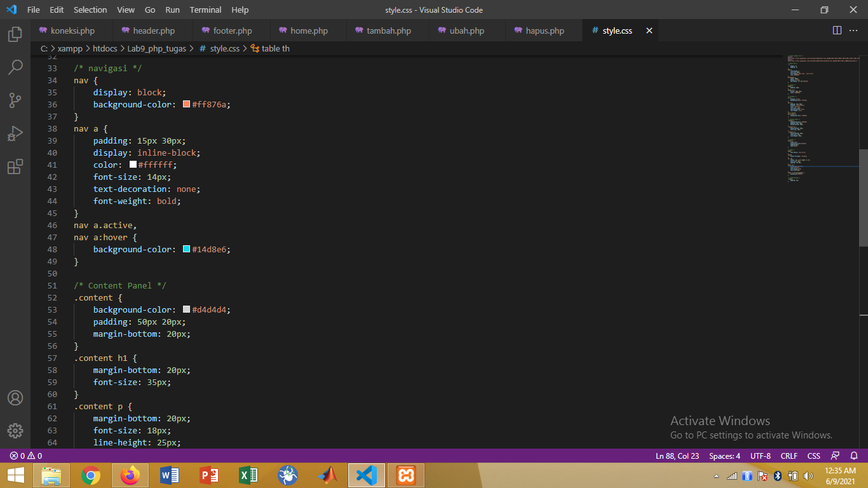Open Windows Start button
Screen dimensions: 868x488
[15, 475]
